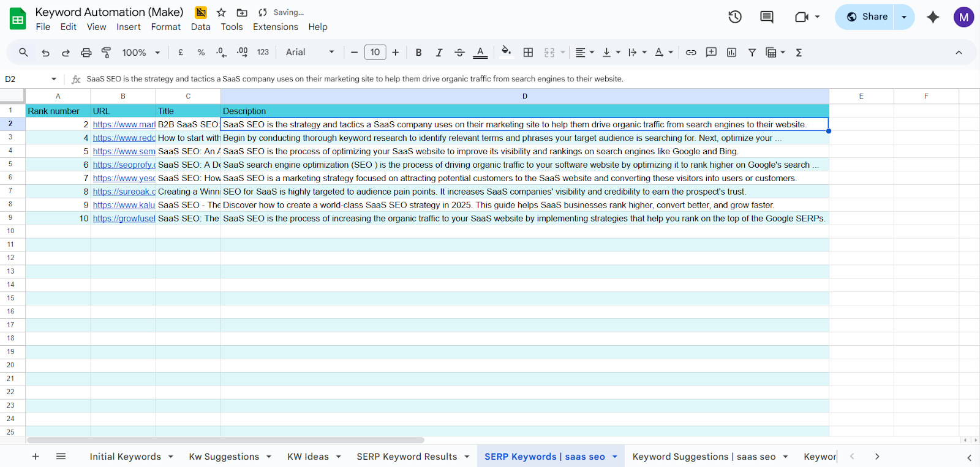980x467 pixels.
Task: Click the font size input field
Action: (x=375, y=53)
